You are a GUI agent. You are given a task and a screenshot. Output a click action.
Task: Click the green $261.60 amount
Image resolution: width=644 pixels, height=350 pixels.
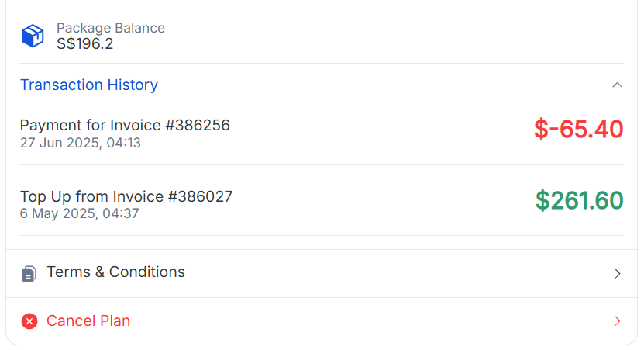point(579,200)
